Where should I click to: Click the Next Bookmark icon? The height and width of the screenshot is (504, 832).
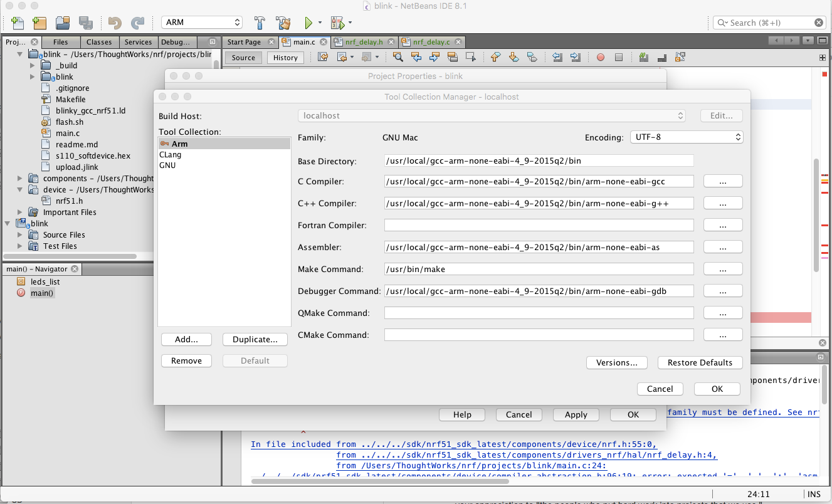[x=513, y=57]
